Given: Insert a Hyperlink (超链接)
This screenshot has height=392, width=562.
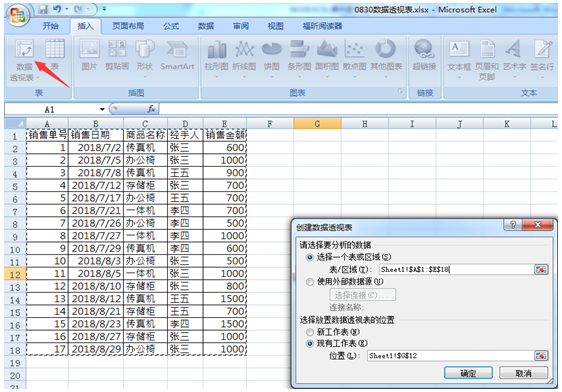Looking at the screenshot, I should [x=424, y=54].
